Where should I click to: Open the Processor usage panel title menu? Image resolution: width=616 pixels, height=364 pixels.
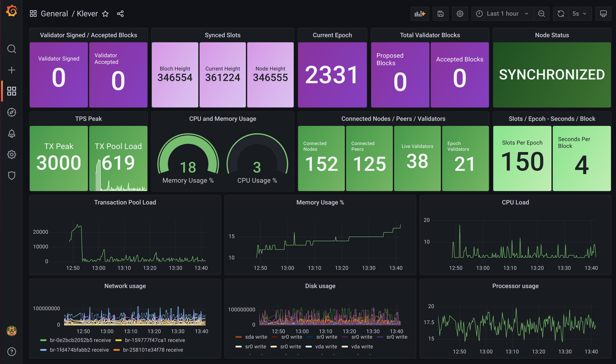tap(515, 286)
